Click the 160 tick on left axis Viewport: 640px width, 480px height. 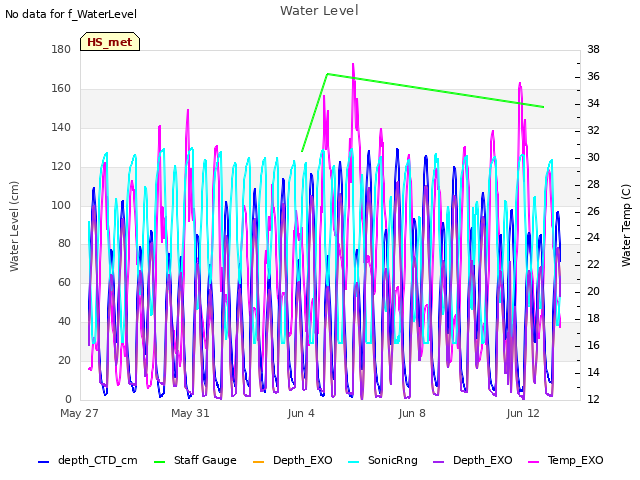pyautogui.click(x=61, y=89)
